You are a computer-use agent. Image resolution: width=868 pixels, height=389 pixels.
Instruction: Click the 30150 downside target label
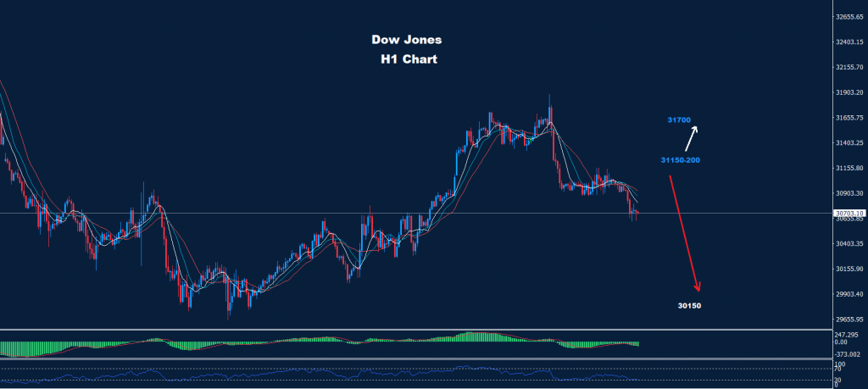point(690,305)
